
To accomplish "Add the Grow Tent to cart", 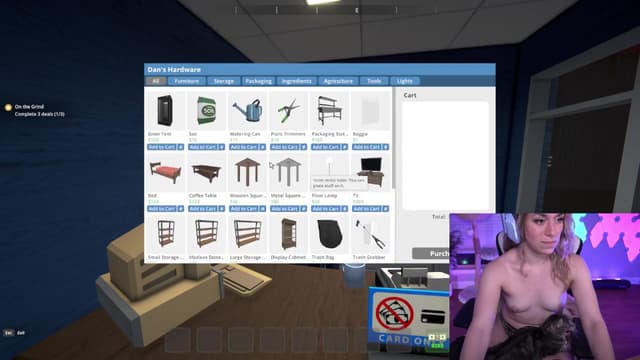I will [x=162, y=147].
